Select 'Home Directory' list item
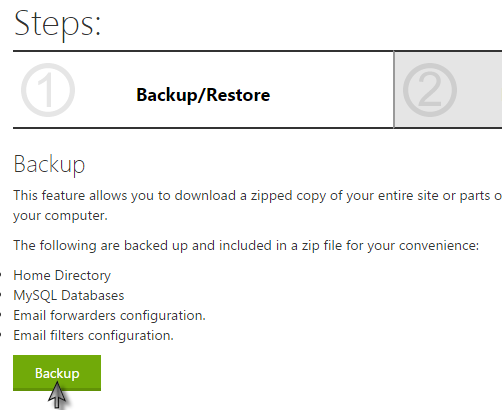This screenshot has height=410, width=502. (x=62, y=275)
